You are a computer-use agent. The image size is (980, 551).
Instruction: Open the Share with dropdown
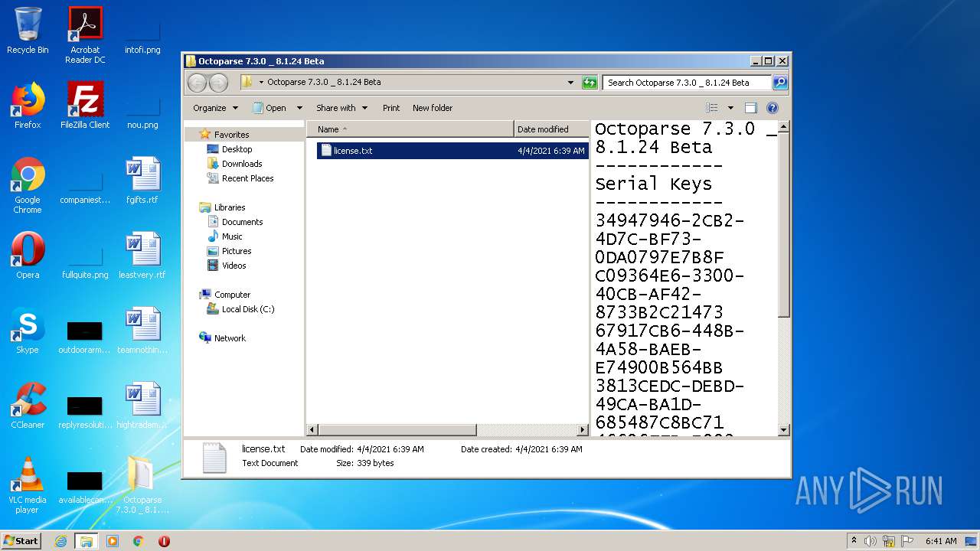(x=341, y=108)
